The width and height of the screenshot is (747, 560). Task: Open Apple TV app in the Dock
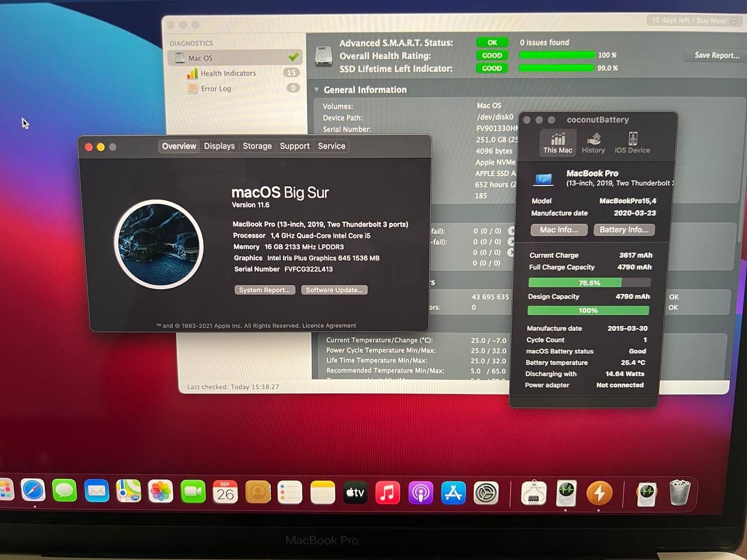click(x=355, y=493)
